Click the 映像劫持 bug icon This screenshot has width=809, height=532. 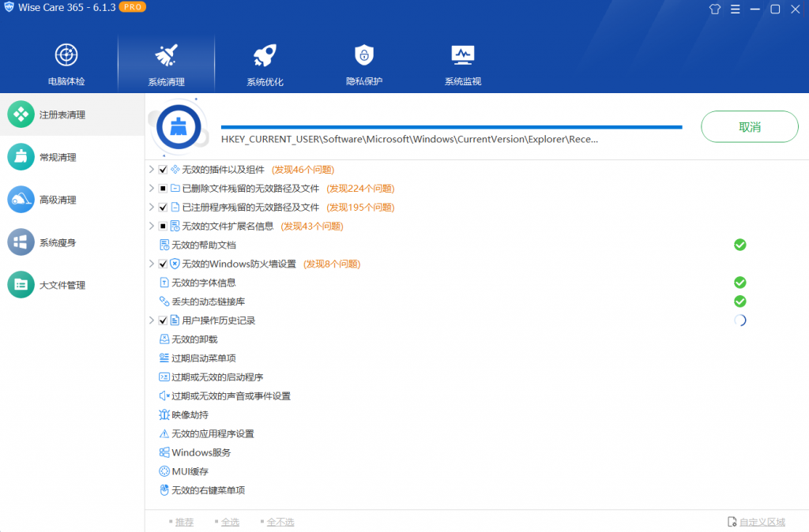(x=164, y=414)
